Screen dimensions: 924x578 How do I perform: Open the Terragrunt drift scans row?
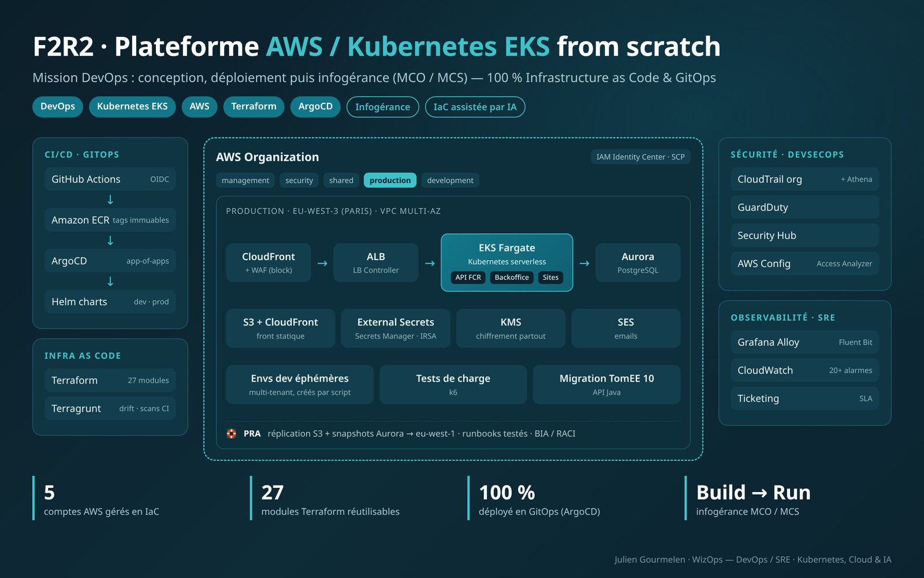110,409
